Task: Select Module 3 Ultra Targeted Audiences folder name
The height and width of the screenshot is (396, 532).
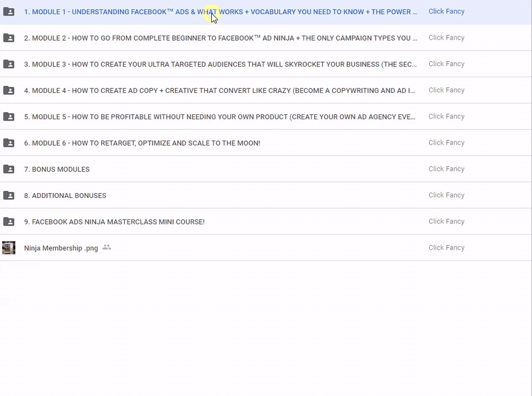Action: [x=220, y=64]
